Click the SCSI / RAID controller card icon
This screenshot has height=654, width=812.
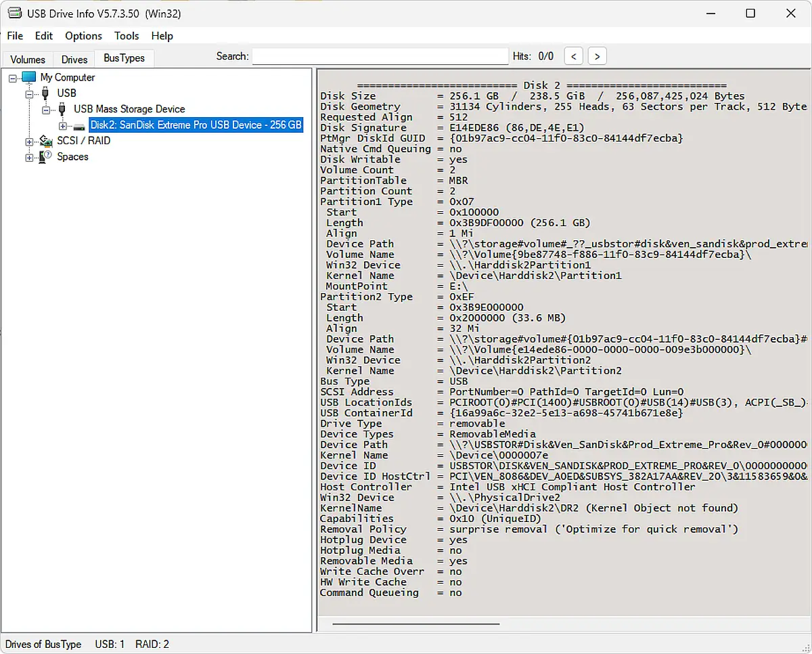[x=46, y=141]
